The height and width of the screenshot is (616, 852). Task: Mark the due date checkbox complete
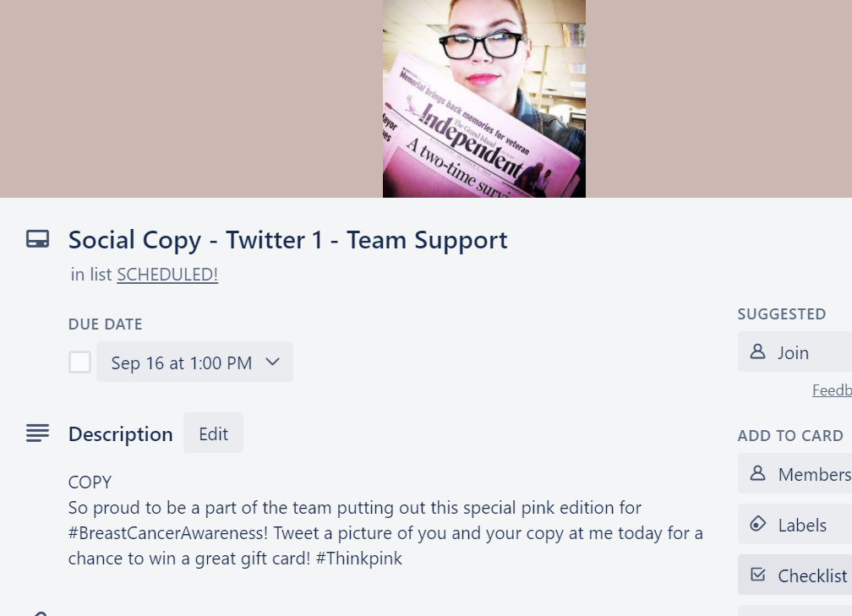tap(79, 362)
